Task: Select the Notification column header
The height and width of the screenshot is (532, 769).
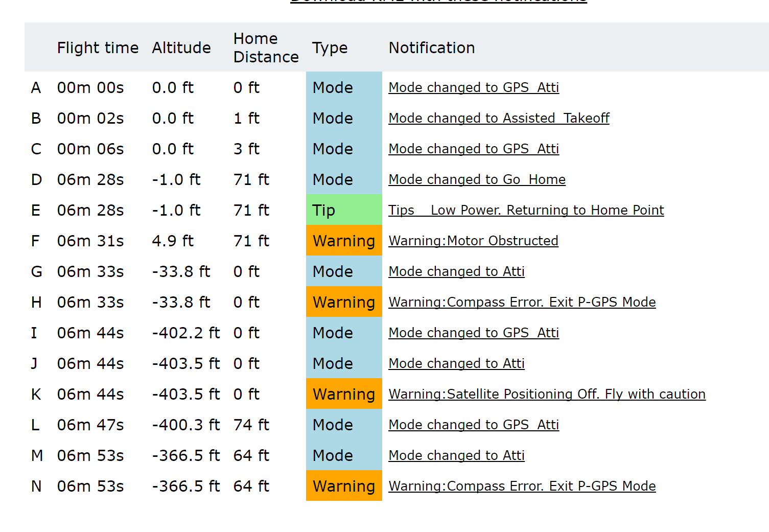Action: pyautogui.click(x=432, y=48)
